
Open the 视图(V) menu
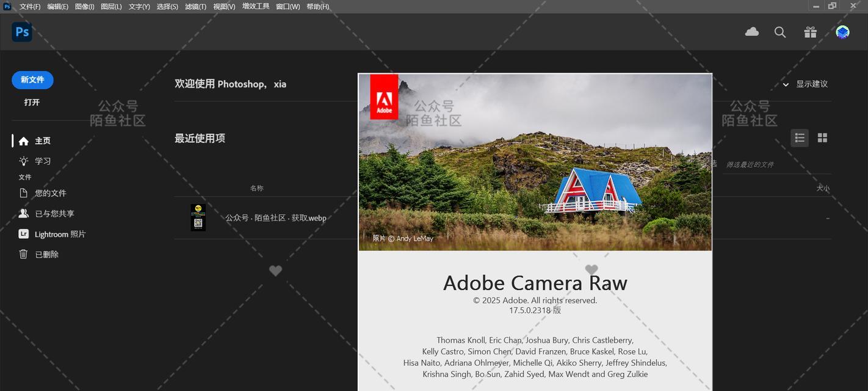tap(224, 7)
